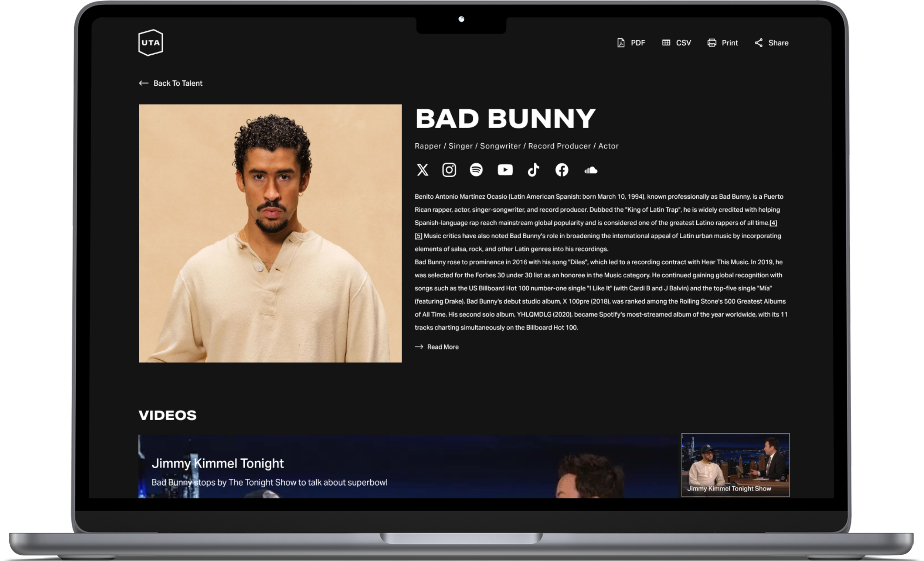Click the video caption about superbowl

(269, 483)
